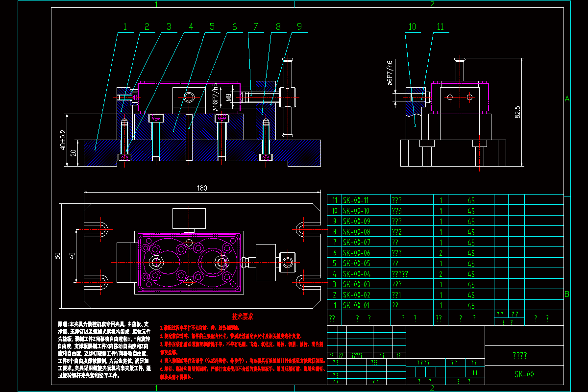Click part number SK-00-06 in parts list
Screen dimensions: 588x392
(356, 253)
